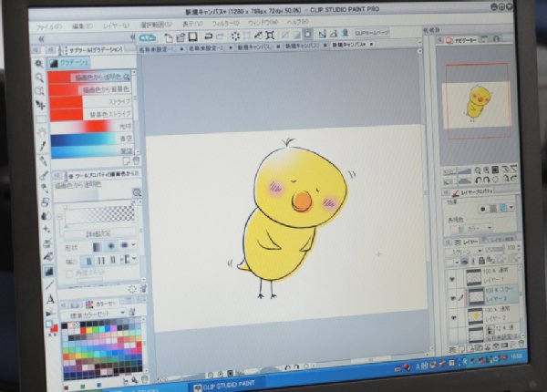Image resolution: width=547 pixels, height=392 pixels.
Task: Select the Move layer tool with arrows
Action: [40, 105]
